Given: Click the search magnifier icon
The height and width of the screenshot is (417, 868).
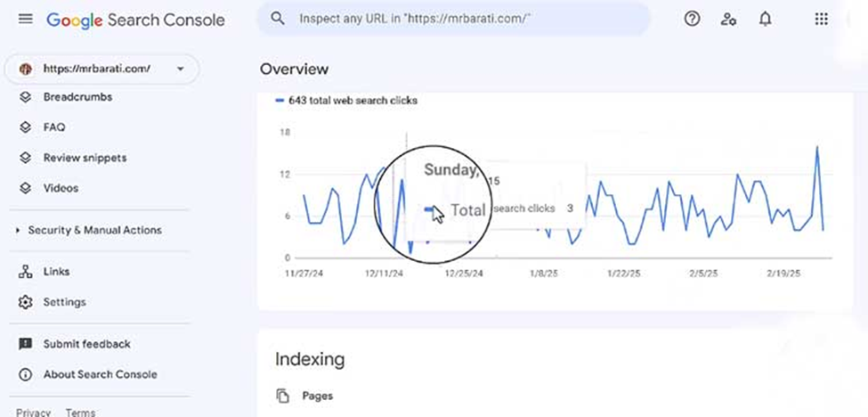Looking at the screenshot, I should click(x=278, y=19).
